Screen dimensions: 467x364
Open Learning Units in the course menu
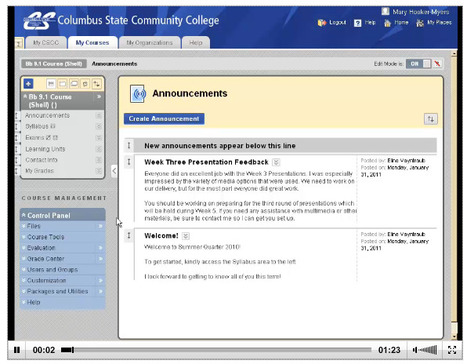pos(45,149)
